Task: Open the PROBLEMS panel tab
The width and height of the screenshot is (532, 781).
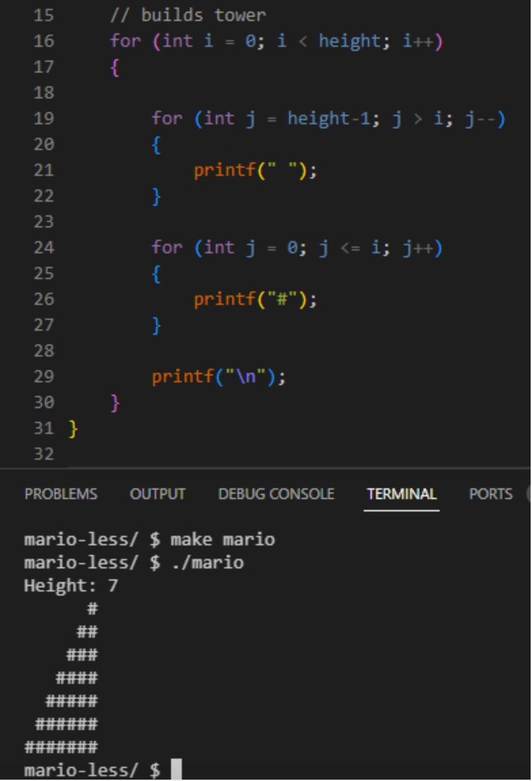Action: (60, 494)
